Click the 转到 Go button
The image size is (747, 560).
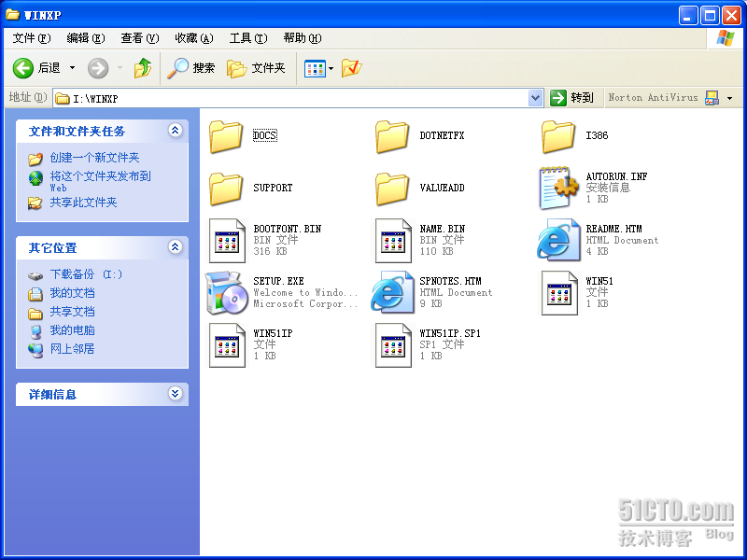point(571,98)
